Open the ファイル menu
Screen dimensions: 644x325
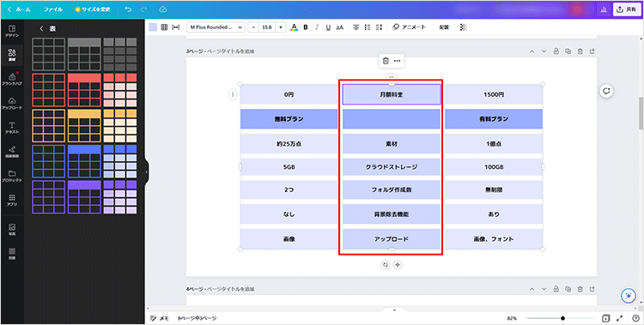click(x=53, y=9)
